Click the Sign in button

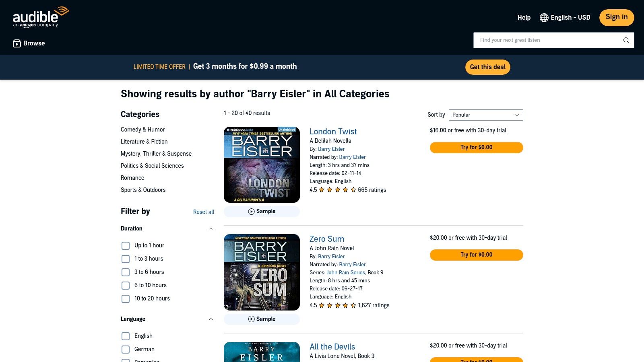pos(616,17)
